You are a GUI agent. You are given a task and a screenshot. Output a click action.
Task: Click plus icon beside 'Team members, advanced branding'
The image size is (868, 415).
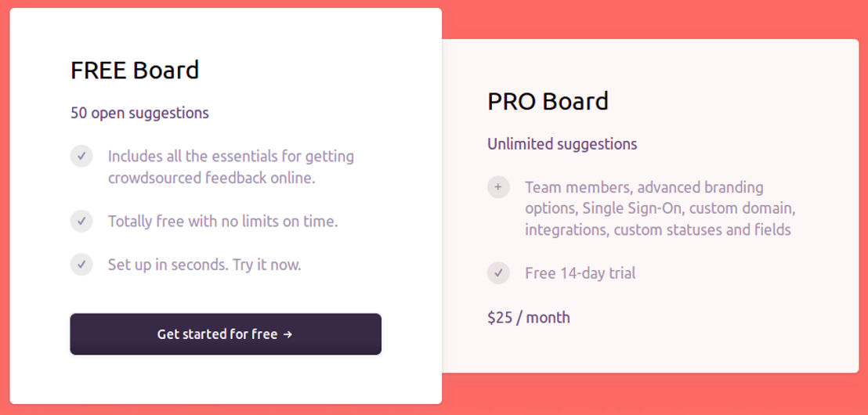pyautogui.click(x=498, y=187)
